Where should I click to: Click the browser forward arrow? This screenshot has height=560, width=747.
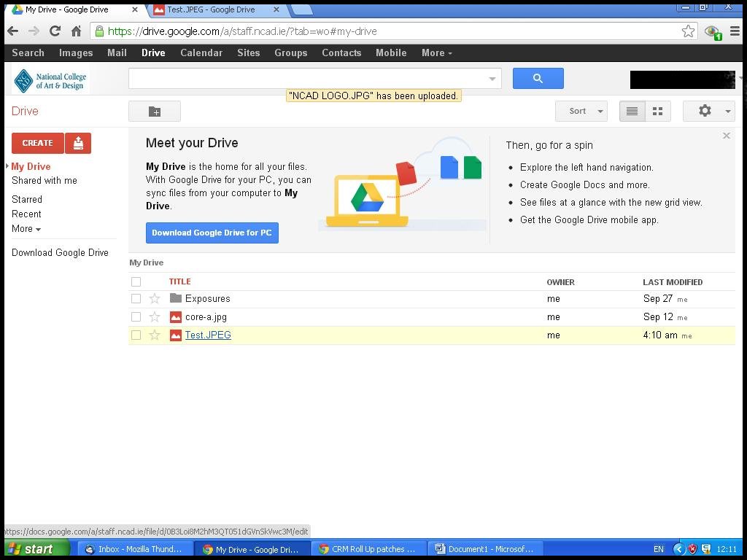pyautogui.click(x=34, y=31)
